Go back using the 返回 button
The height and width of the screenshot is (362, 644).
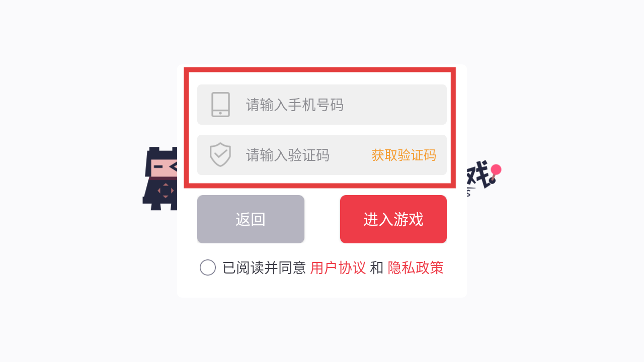tap(251, 219)
